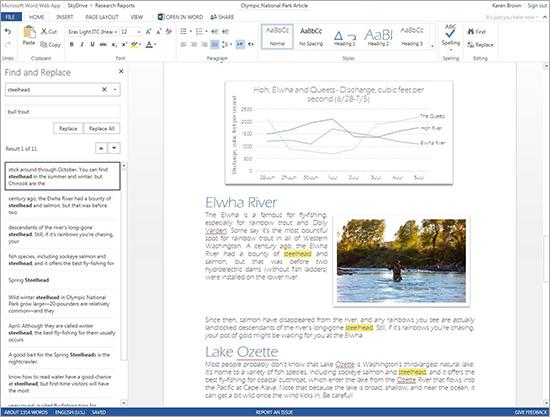The image size is (550, 417).
Task: Align text left
Action: [x=183, y=45]
